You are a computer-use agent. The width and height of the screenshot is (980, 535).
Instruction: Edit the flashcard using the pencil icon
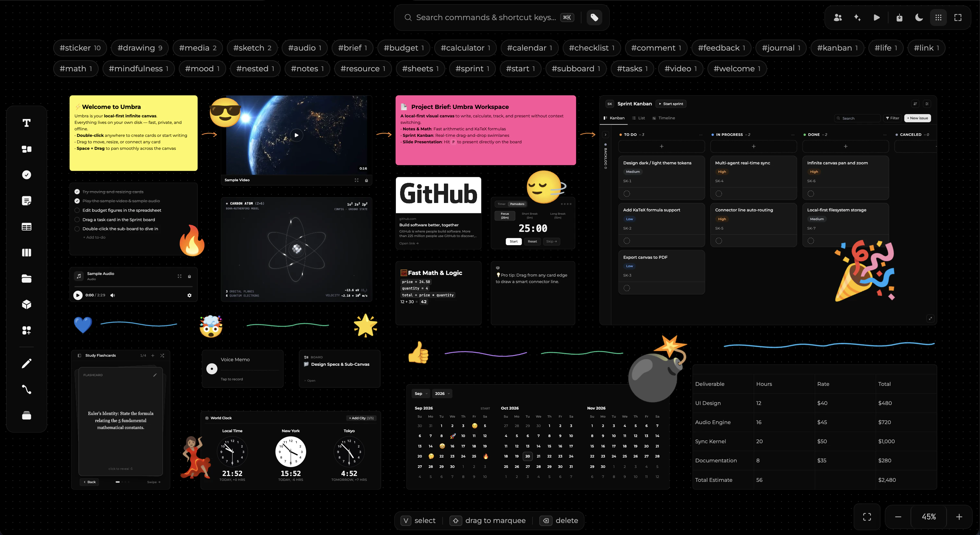pyautogui.click(x=155, y=375)
